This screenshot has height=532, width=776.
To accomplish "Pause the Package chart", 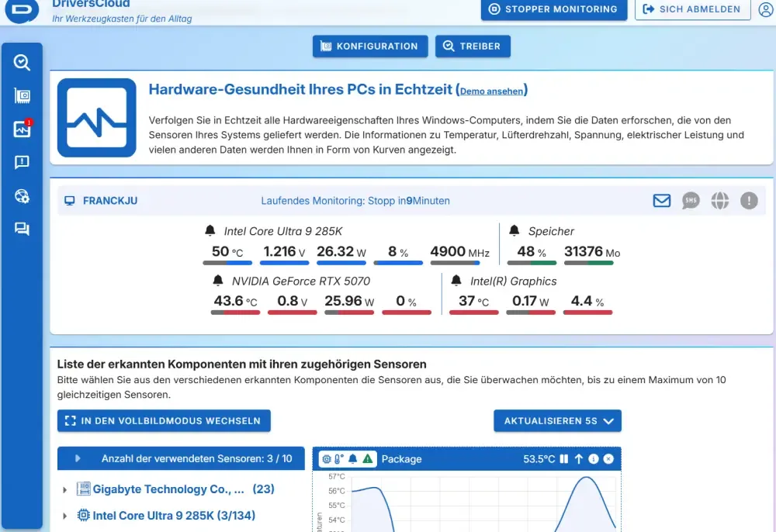I will 564,459.
